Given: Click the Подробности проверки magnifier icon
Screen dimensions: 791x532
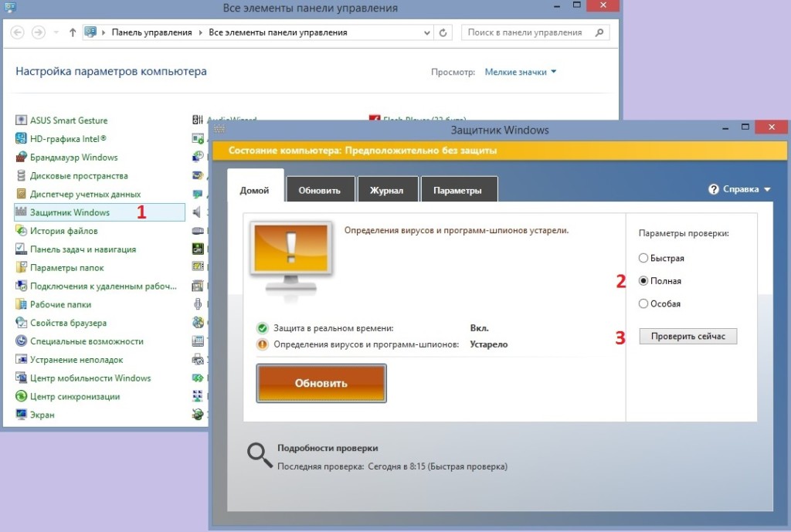Looking at the screenshot, I should point(260,456).
